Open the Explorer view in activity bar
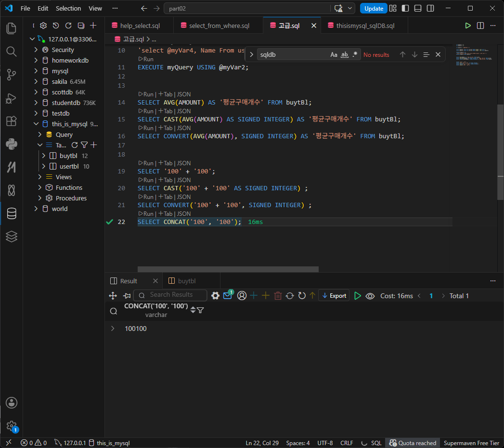The width and height of the screenshot is (504, 448). point(11,28)
